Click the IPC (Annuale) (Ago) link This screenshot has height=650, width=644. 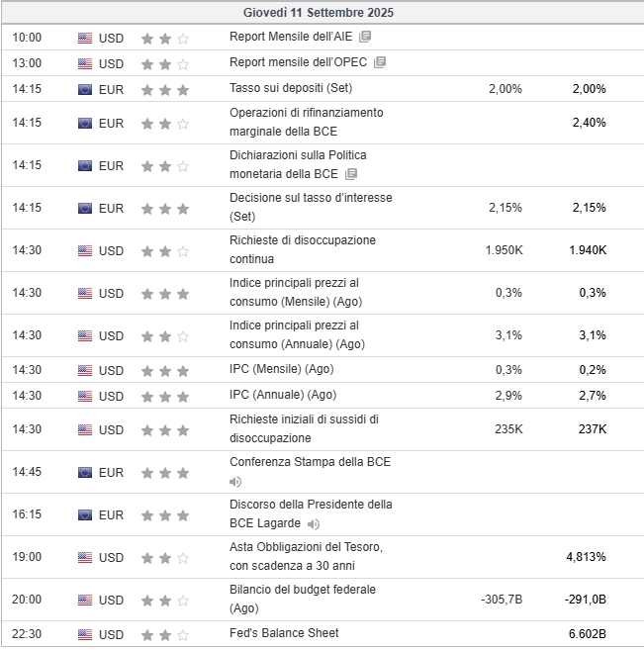(x=281, y=396)
